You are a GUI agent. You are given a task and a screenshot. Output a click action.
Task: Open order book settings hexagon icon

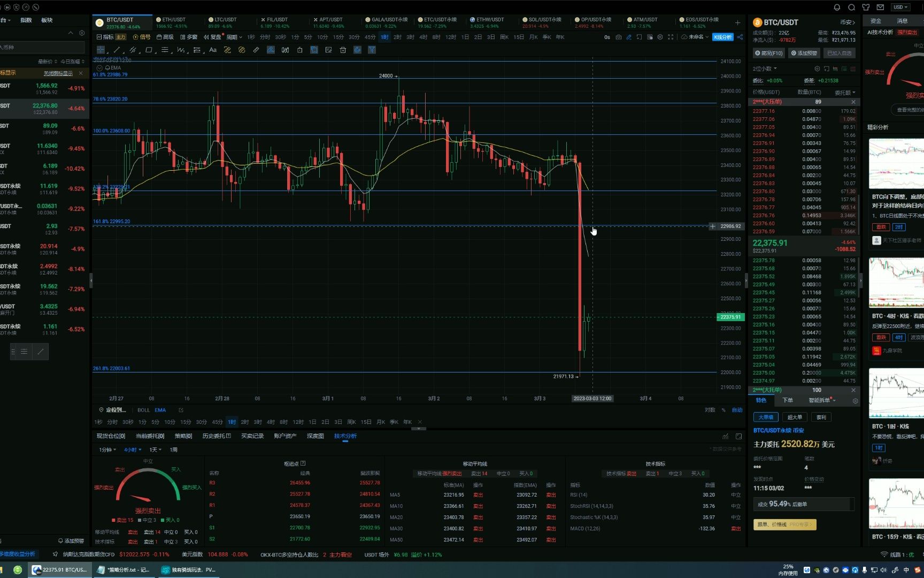coord(817,69)
